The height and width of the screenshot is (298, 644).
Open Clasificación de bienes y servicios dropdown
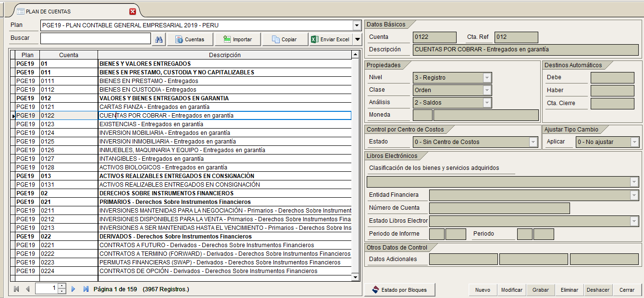click(635, 181)
